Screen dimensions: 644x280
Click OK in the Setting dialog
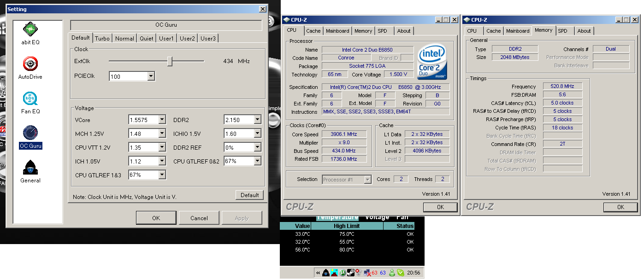(x=156, y=218)
